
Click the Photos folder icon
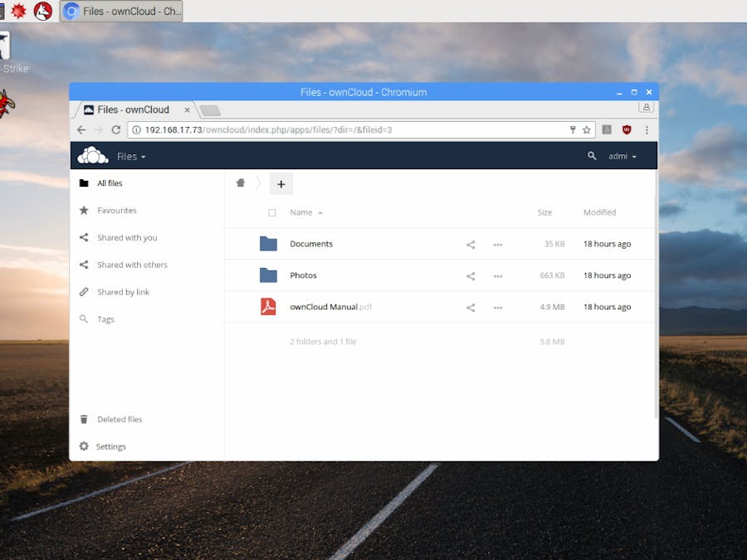(268, 275)
